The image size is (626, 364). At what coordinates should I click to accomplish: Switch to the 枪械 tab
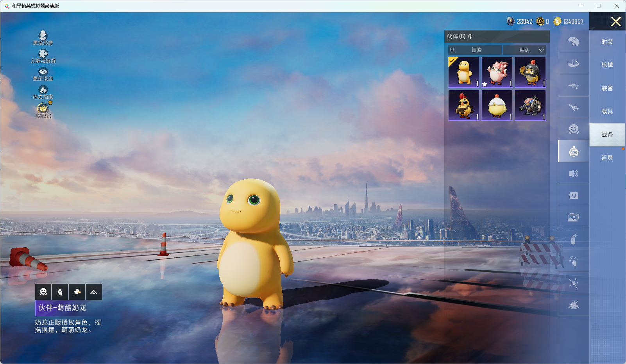coord(607,65)
